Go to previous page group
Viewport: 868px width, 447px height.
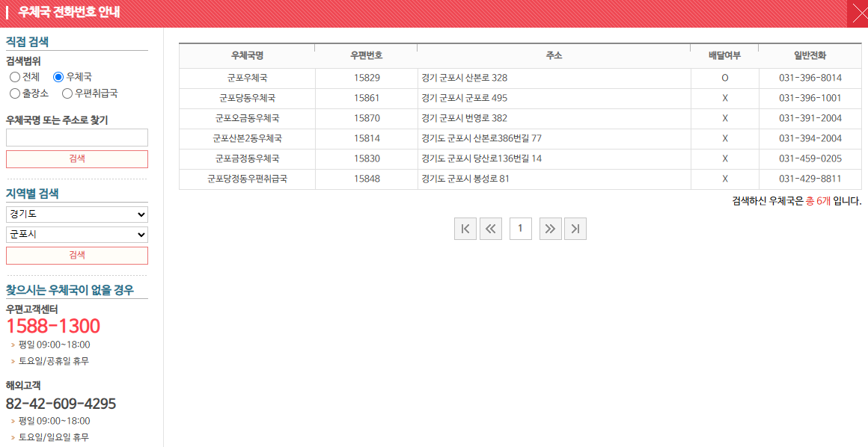(x=490, y=229)
